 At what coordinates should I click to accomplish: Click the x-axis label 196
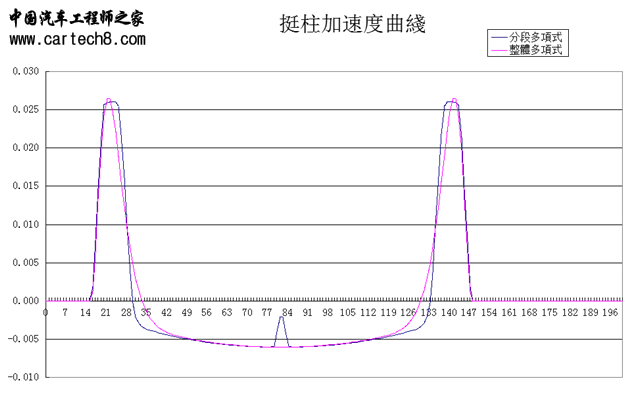point(610,313)
